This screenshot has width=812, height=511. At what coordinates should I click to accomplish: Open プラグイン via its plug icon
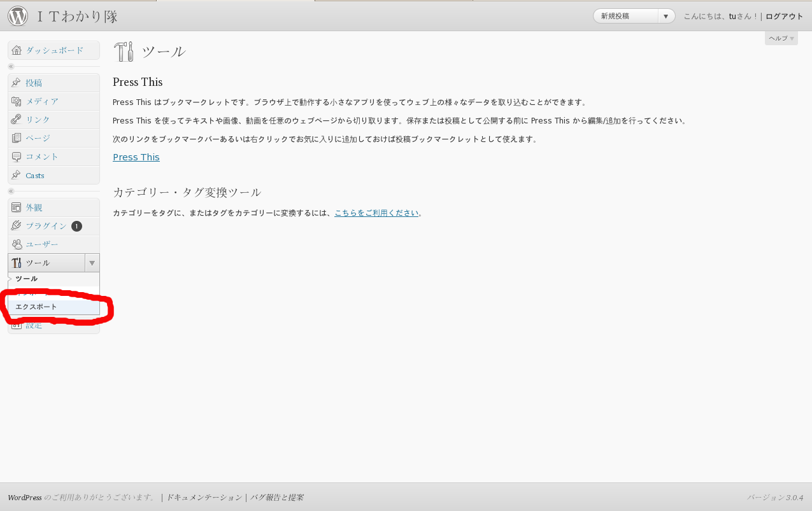(17, 226)
